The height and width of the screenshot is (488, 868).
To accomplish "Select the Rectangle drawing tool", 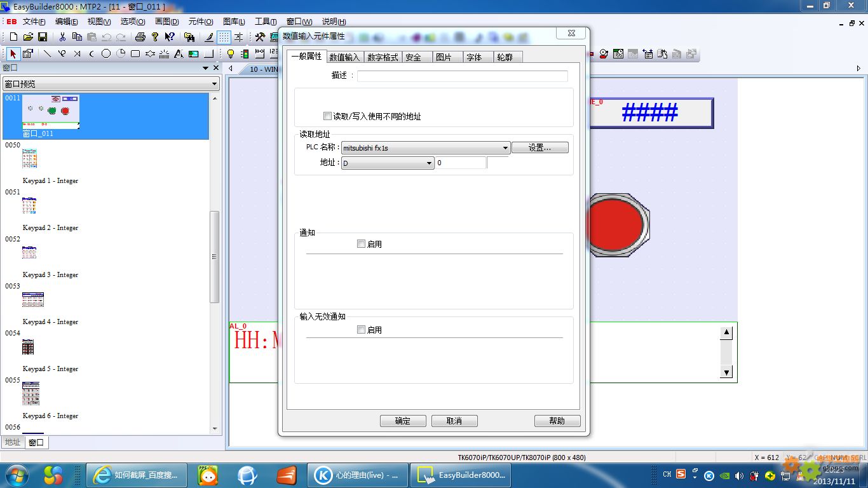I will (135, 54).
